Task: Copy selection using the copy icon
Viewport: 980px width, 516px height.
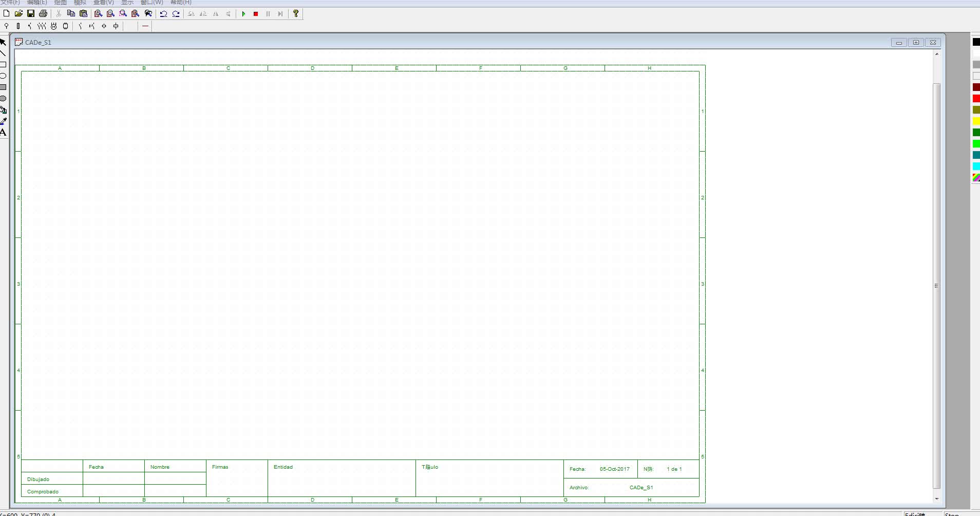Action: (x=71, y=14)
